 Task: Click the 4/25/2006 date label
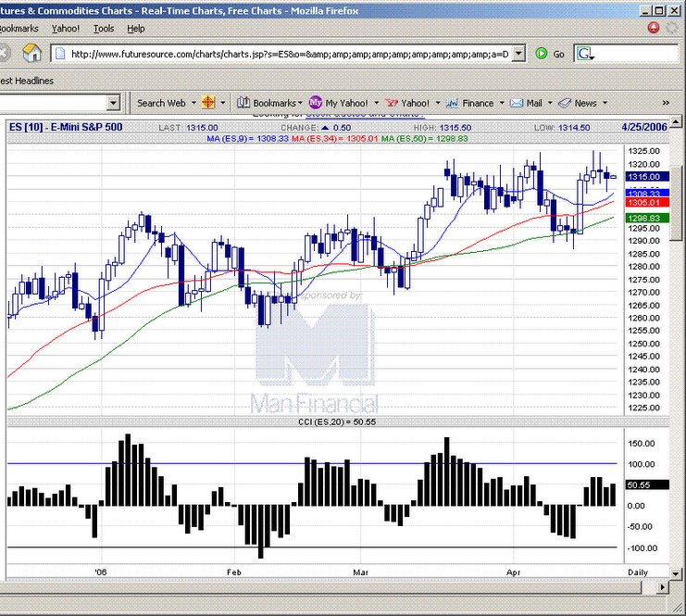click(644, 127)
